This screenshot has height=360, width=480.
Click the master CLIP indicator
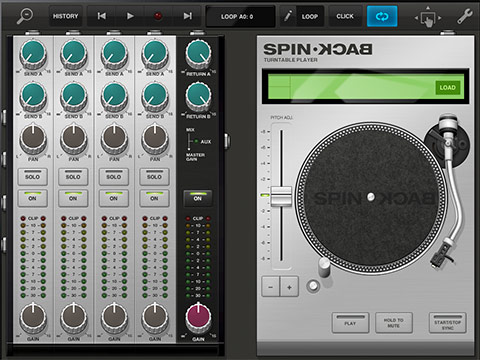tap(198, 218)
